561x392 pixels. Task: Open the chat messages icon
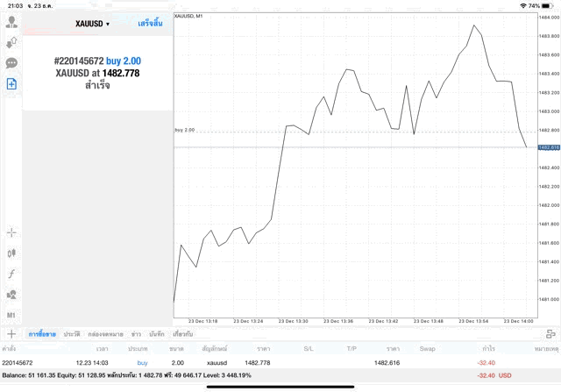11,63
